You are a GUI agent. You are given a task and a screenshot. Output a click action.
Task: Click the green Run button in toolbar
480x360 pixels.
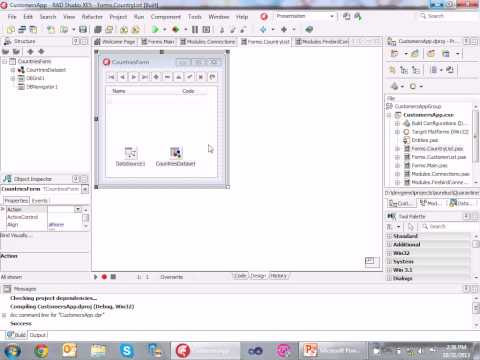tap(155, 30)
